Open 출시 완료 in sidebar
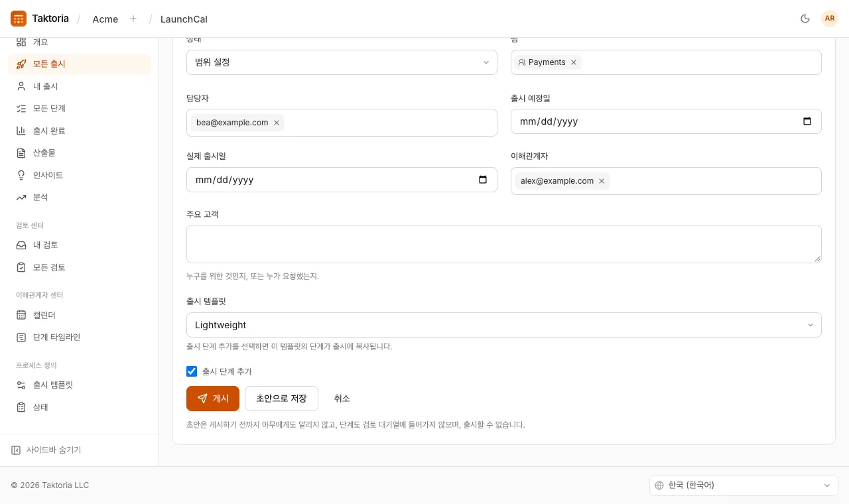849x504 pixels. point(80,131)
